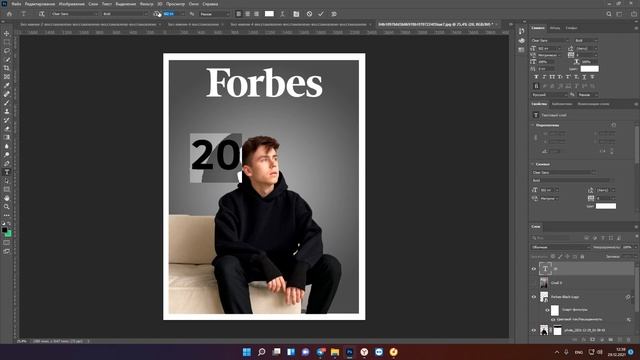
Task: Select the first document tab
Action: pyautogui.click(x=88, y=24)
